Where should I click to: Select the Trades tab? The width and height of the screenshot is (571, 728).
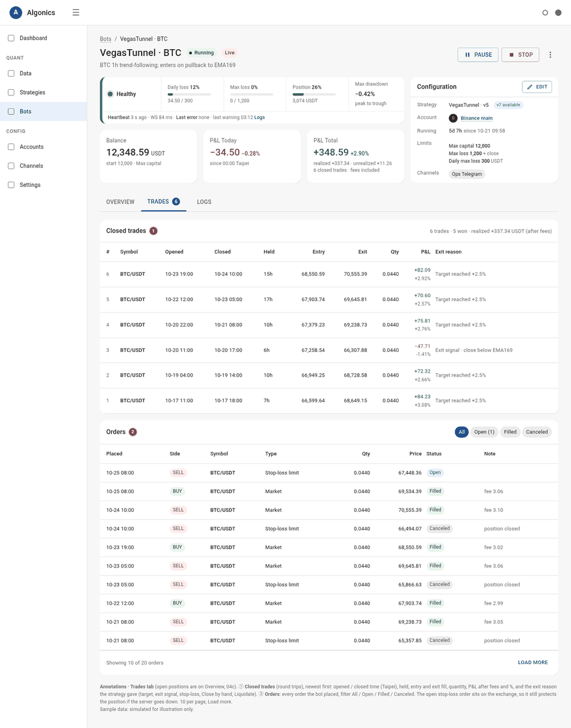(163, 202)
